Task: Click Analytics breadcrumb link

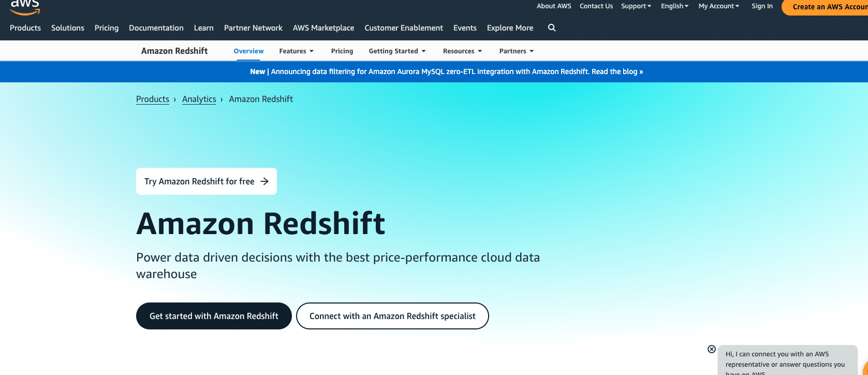Action: click(199, 99)
